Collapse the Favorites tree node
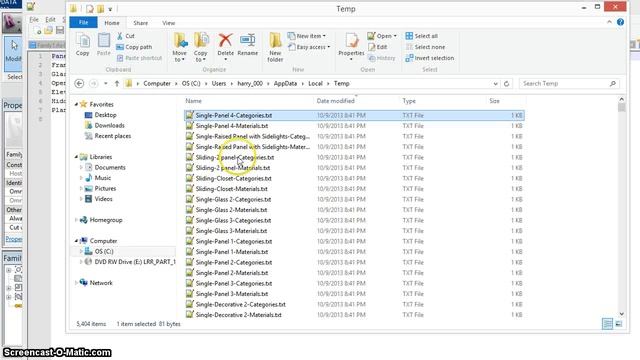Image resolution: width=640 pixels, height=360 pixels. click(76, 104)
